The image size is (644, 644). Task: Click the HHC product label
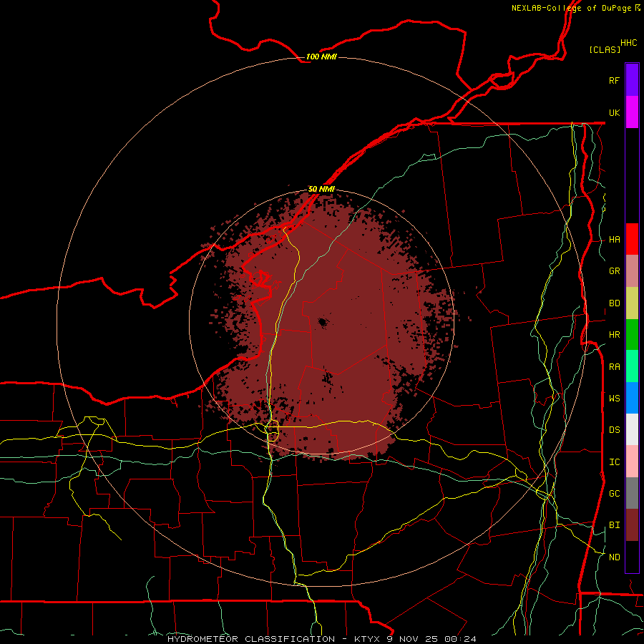(x=629, y=43)
